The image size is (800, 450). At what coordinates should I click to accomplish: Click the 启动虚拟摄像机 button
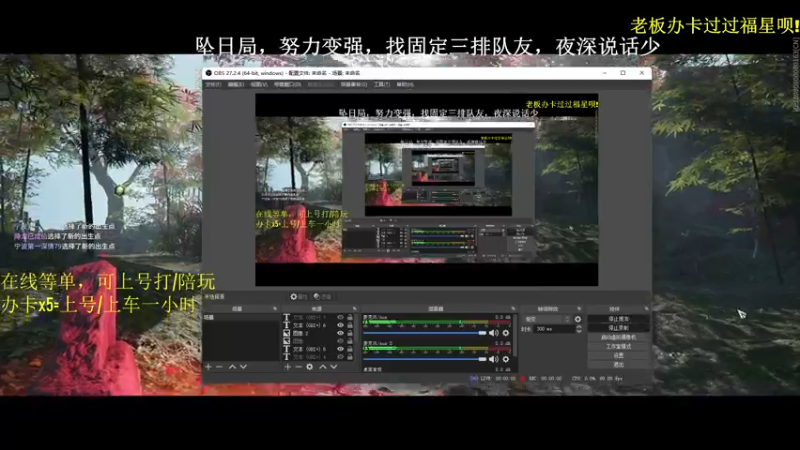(x=618, y=337)
